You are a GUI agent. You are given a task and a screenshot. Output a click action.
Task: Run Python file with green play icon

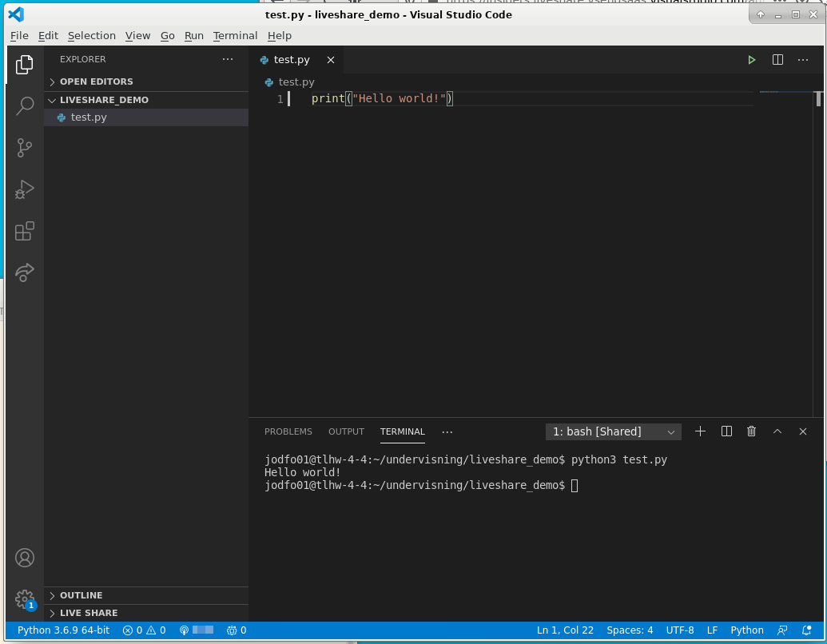tap(752, 60)
